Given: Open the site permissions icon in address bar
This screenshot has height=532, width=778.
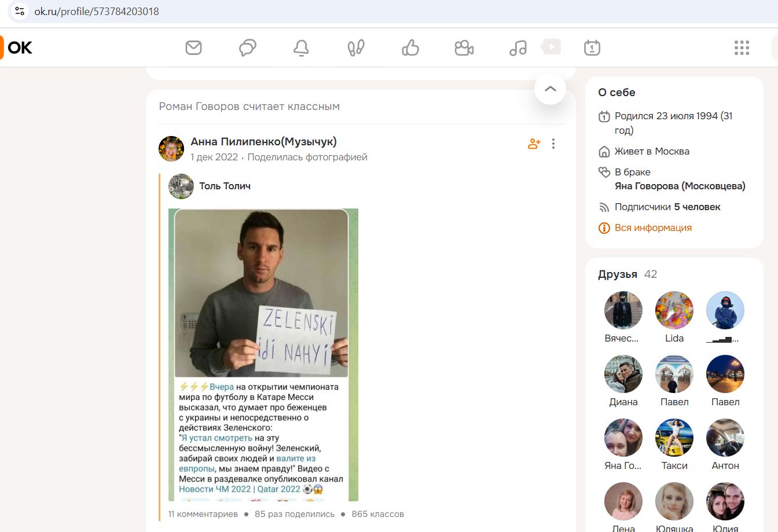Looking at the screenshot, I should point(19,10).
